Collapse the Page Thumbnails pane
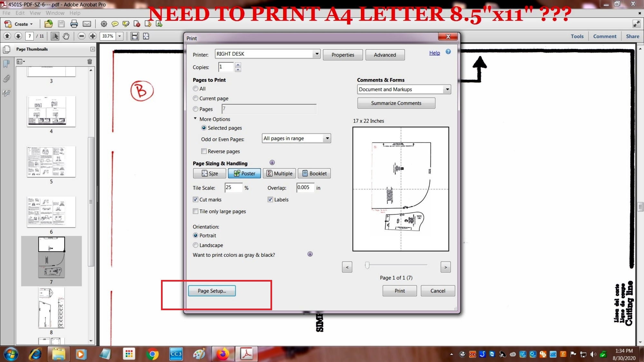This screenshot has height=362, width=644. 93,49
